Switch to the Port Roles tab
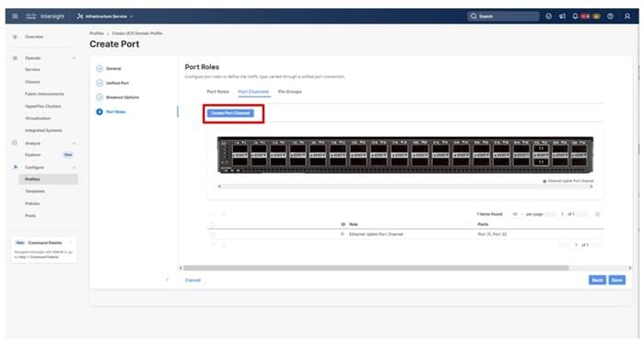 pyautogui.click(x=217, y=91)
